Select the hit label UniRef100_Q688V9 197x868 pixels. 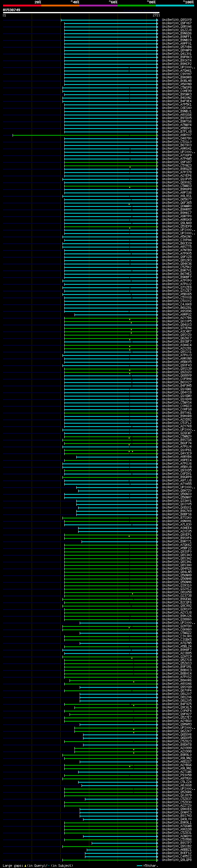pos(177,375)
